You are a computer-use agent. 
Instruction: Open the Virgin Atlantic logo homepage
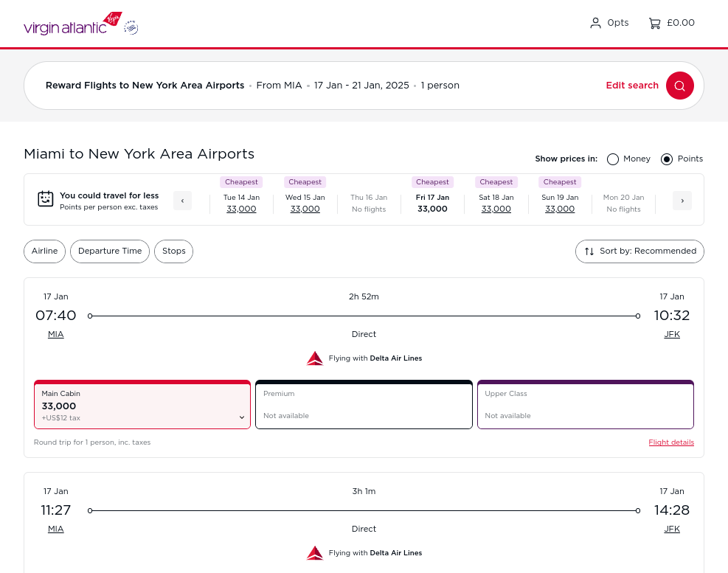click(73, 24)
